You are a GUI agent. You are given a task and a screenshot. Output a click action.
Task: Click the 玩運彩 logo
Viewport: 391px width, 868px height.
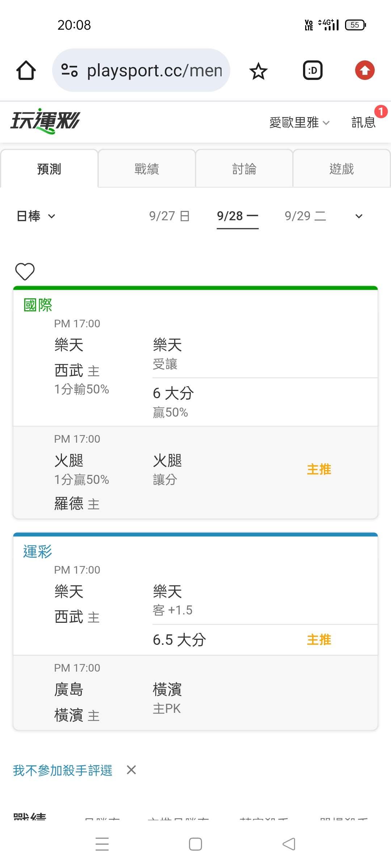point(45,121)
